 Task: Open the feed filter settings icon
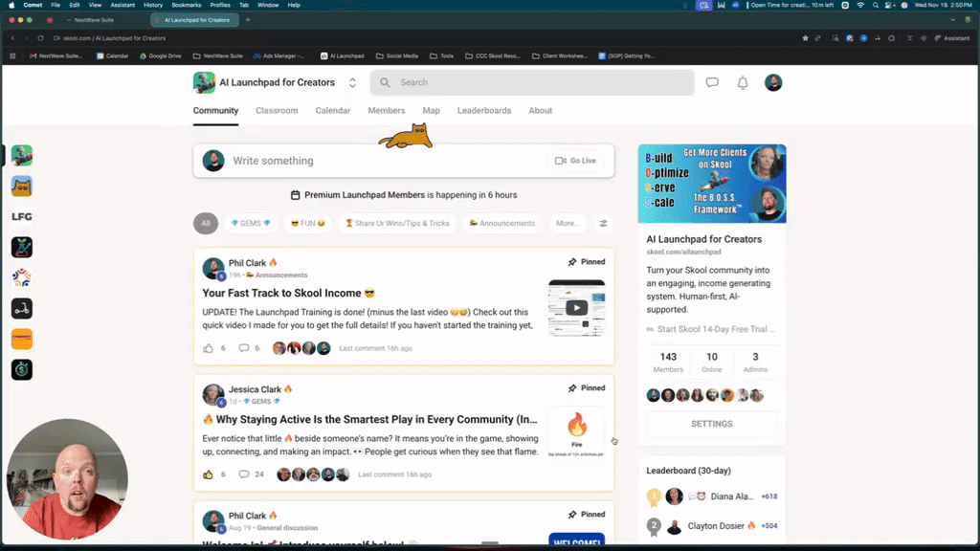coord(603,223)
